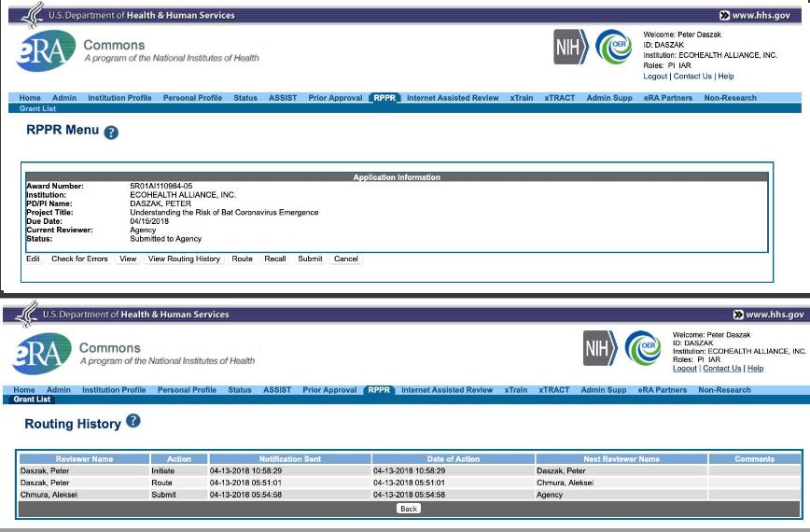
Task: Click the Cancel button in RPPR Menu
Action: pyautogui.click(x=345, y=259)
